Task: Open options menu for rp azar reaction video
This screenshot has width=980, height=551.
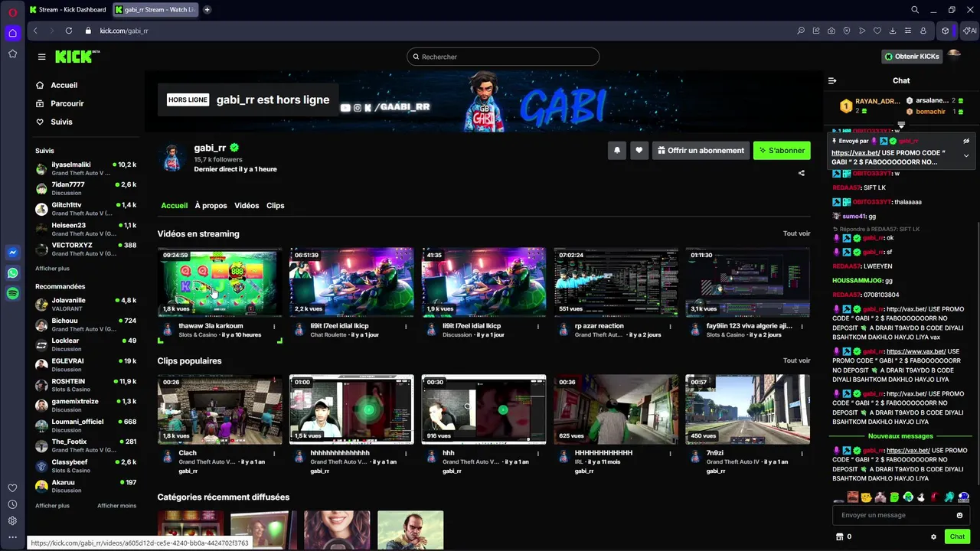Action: point(670,327)
